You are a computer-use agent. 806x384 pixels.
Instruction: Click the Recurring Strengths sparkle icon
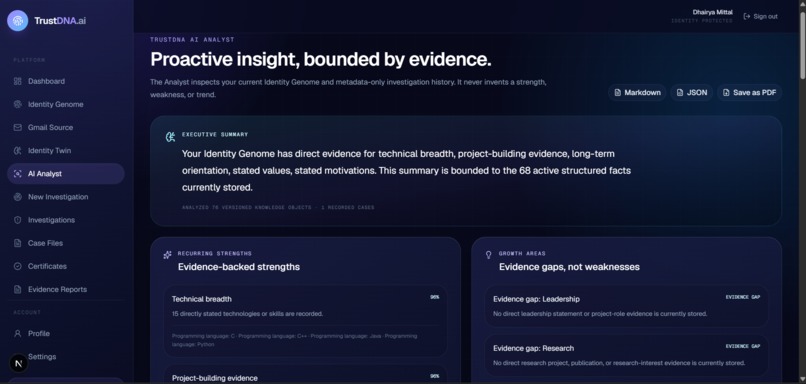click(x=167, y=255)
